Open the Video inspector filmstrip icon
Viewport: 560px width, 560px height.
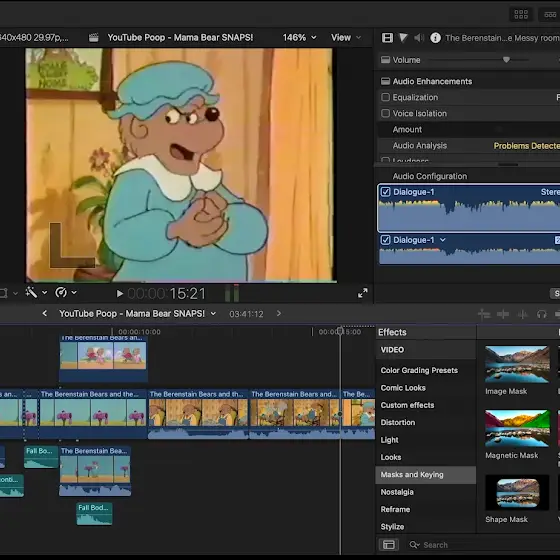click(x=387, y=38)
